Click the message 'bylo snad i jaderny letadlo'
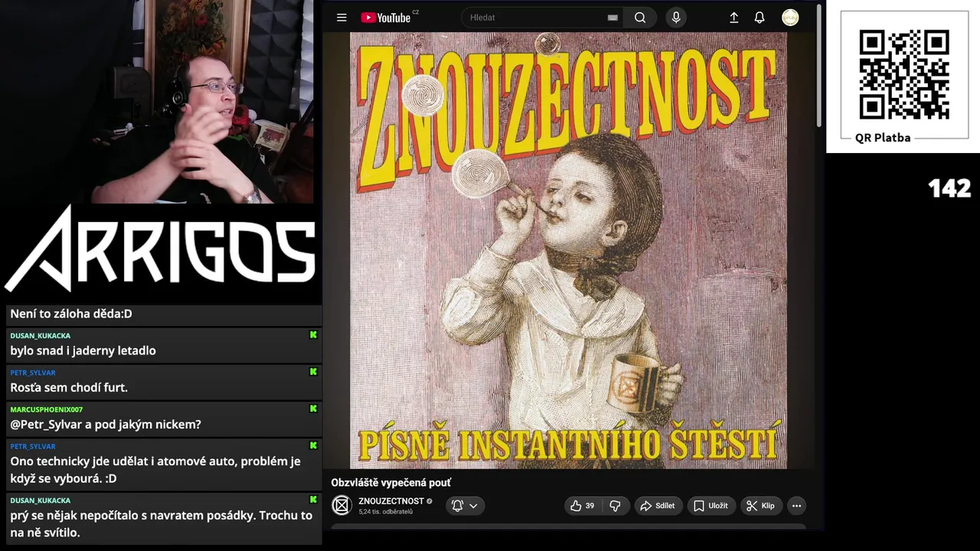The height and width of the screenshot is (551, 980). pos(83,350)
